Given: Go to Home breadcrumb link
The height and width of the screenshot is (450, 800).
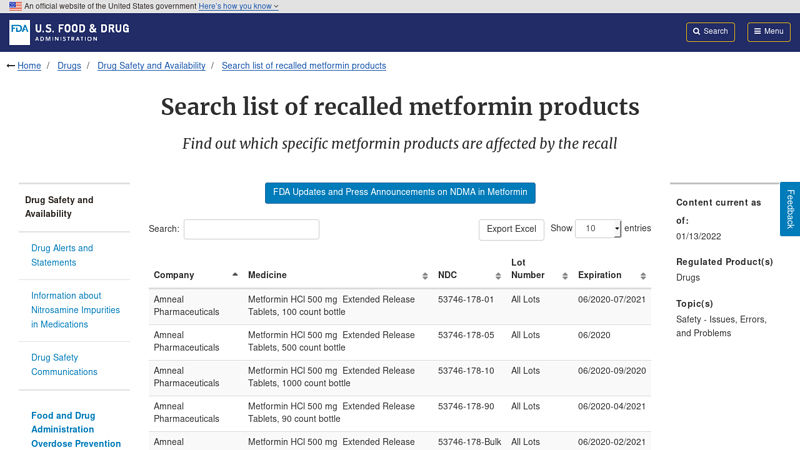Looking at the screenshot, I should [29, 66].
